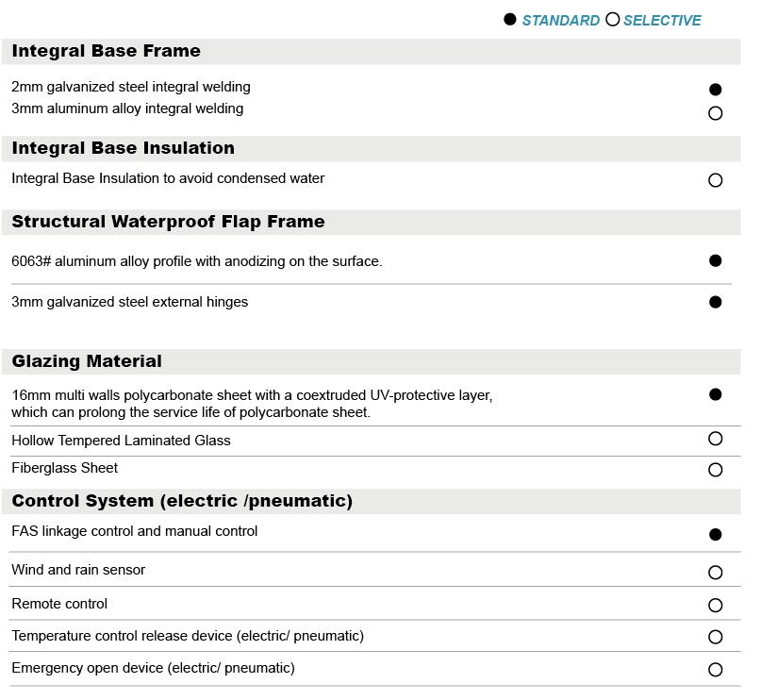Enable the Wind and rain sensor option
Viewport: 761px width, 700px height.
tap(715, 573)
